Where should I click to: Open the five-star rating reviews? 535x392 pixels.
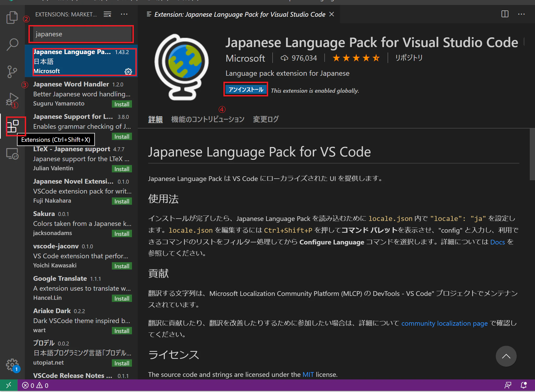coord(356,58)
